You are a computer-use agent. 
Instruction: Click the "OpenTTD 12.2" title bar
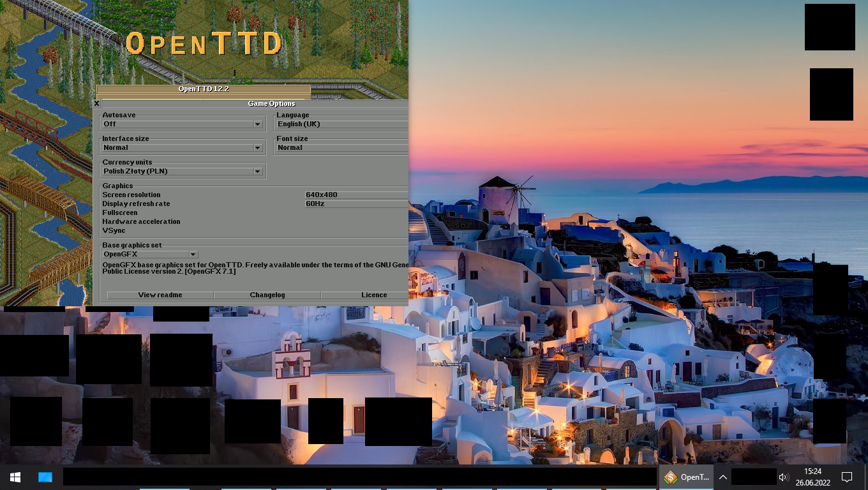pyautogui.click(x=204, y=89)
